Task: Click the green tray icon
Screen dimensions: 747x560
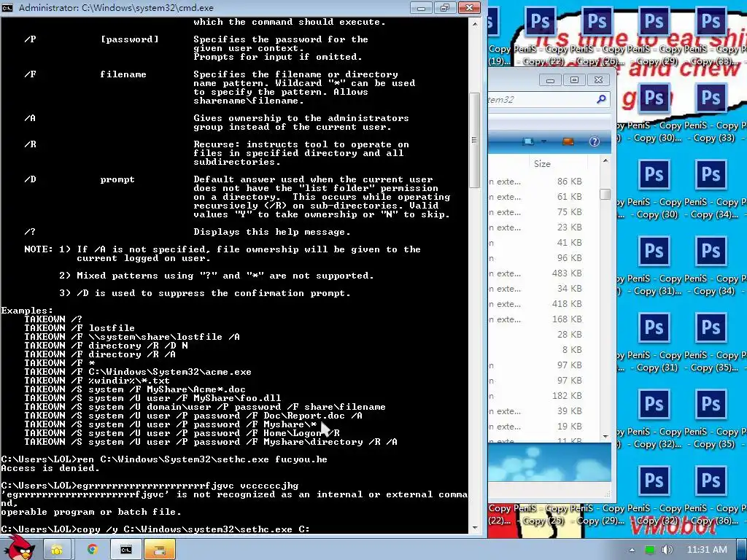Action: 649,550
